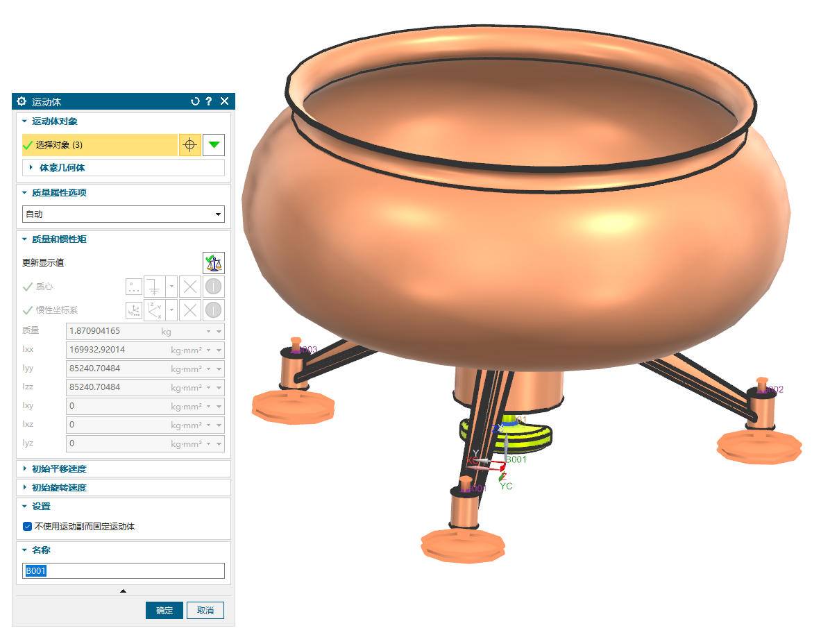Click the 质心 point dialog icon
Screen dimensions: 821x644
click(x=133, y=287)
